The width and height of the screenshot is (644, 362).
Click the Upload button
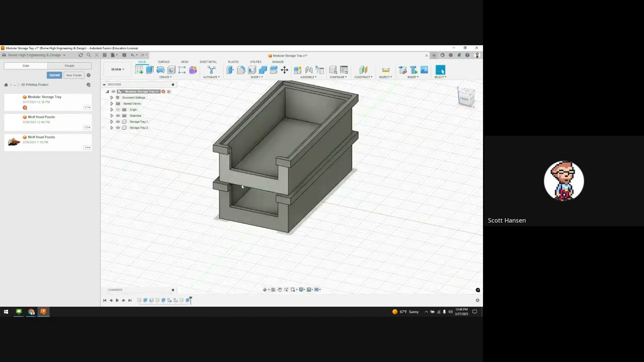click(54, 75)
